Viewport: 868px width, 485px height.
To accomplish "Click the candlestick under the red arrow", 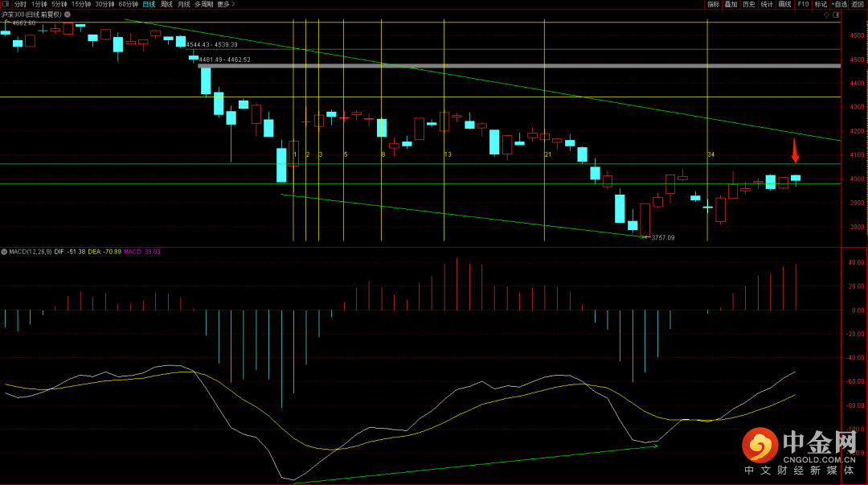I will coord(796,178).
